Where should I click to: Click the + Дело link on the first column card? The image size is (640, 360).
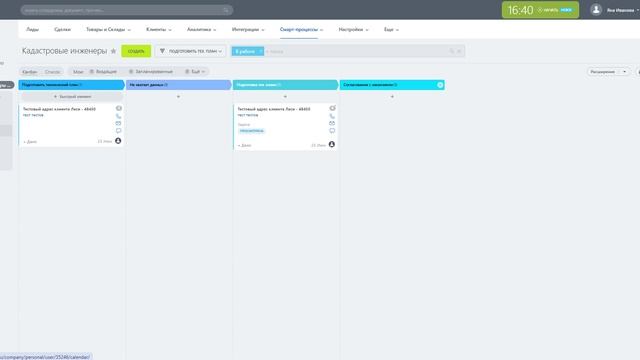[30, 142]
